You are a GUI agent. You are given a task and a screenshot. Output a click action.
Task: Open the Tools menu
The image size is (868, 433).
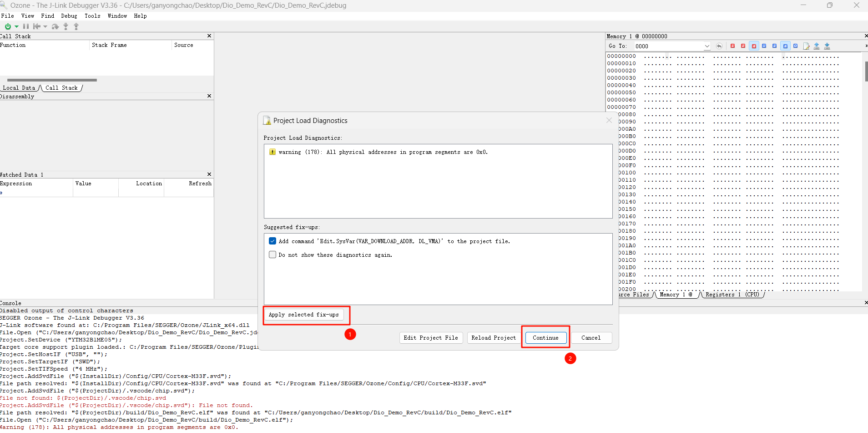coord(92,16)
